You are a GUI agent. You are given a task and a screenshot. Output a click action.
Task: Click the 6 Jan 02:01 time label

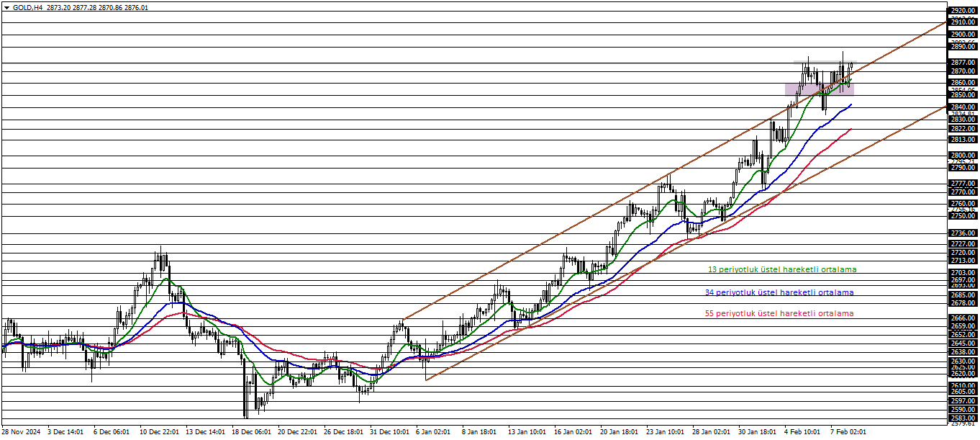tap(434, 432)
